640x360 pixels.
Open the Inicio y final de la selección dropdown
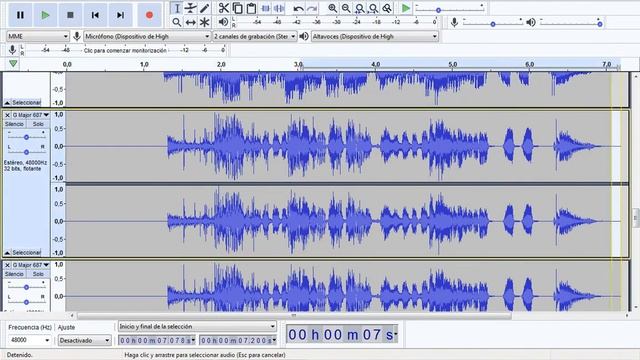coord(197,327)
